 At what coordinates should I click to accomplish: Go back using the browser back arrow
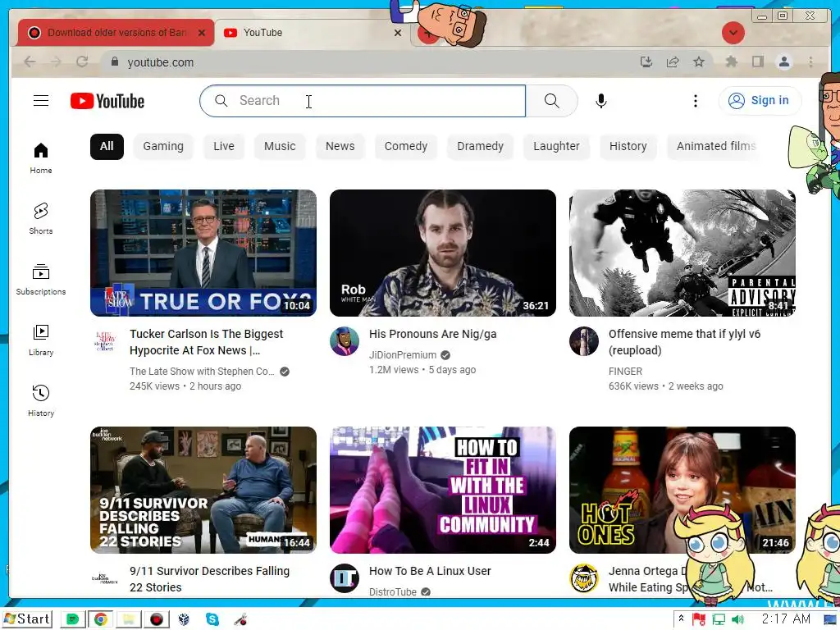click(30, 62)
